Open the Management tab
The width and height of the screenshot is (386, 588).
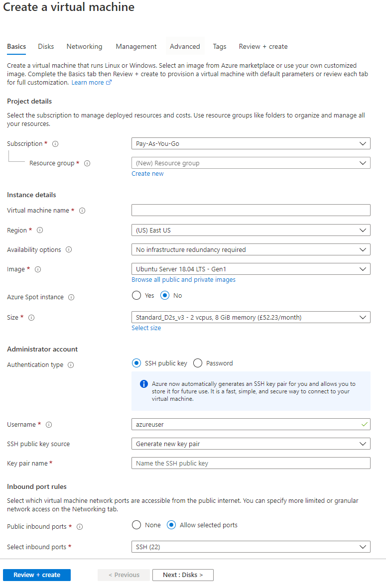(136, 47)
